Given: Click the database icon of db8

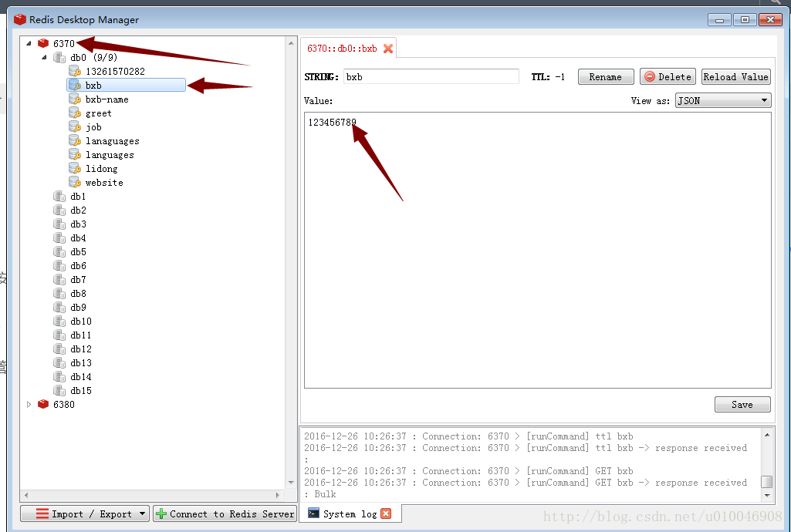Looking at the screenshot, I should [59, 293].
